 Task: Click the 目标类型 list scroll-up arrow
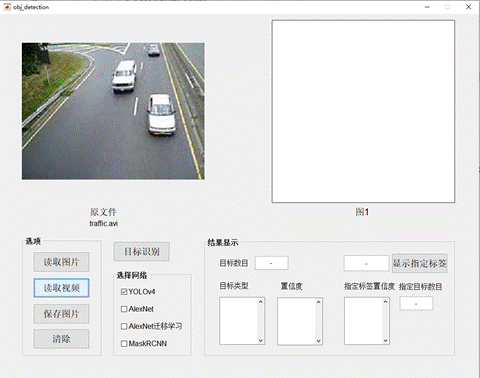[x=261, y=302]
